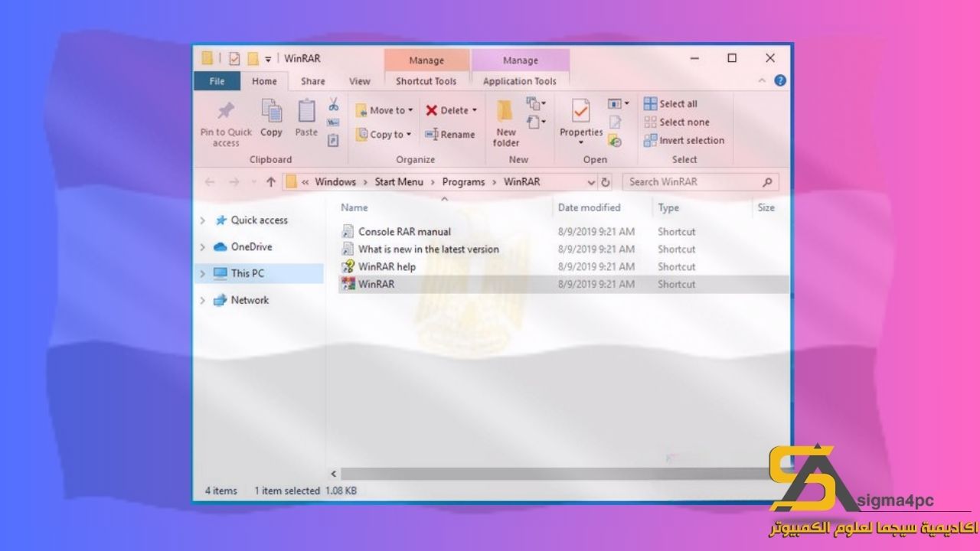Click the Copy icon in Clipboard group
The height and width of the screenshot is (551, 980).
tap(271, 111)
